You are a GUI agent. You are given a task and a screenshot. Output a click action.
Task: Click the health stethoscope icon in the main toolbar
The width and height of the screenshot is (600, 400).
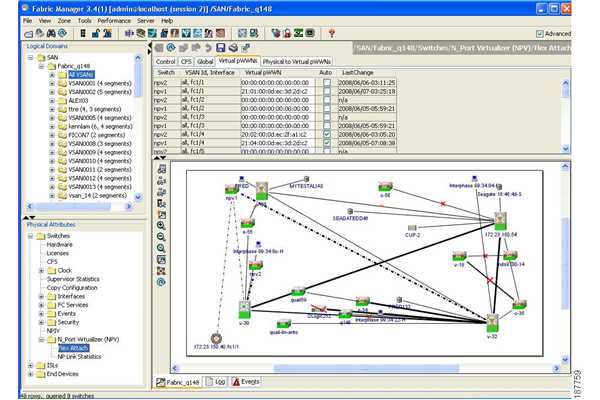tap(276, 33)
